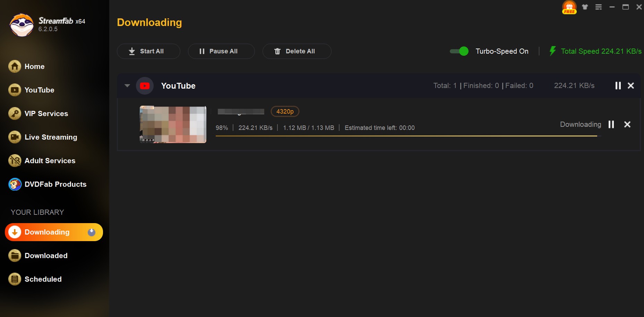
Task: Pause the 4320p video download
Action: (x=611, y=124)
